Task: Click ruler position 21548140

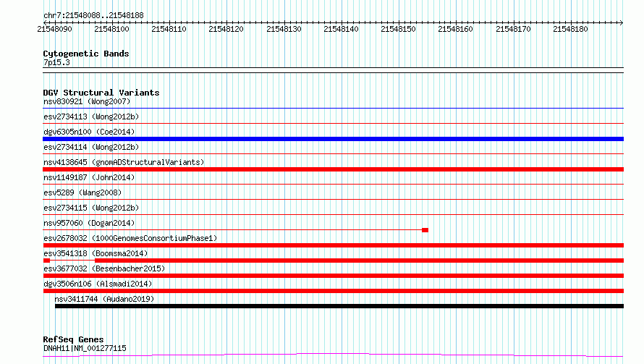Action: 341,29
